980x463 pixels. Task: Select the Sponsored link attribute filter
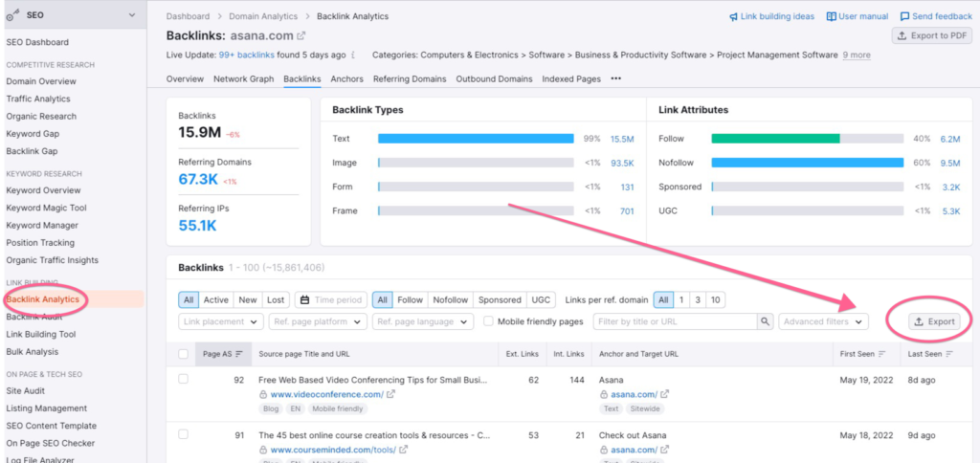point(500,300)
